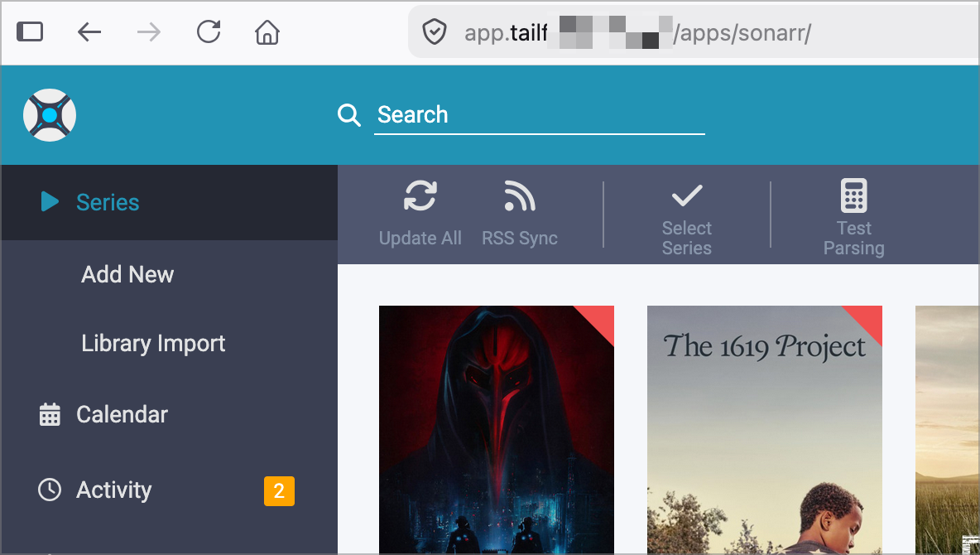Click the browser home icon
Screen dimensions: 980x555
267,32
